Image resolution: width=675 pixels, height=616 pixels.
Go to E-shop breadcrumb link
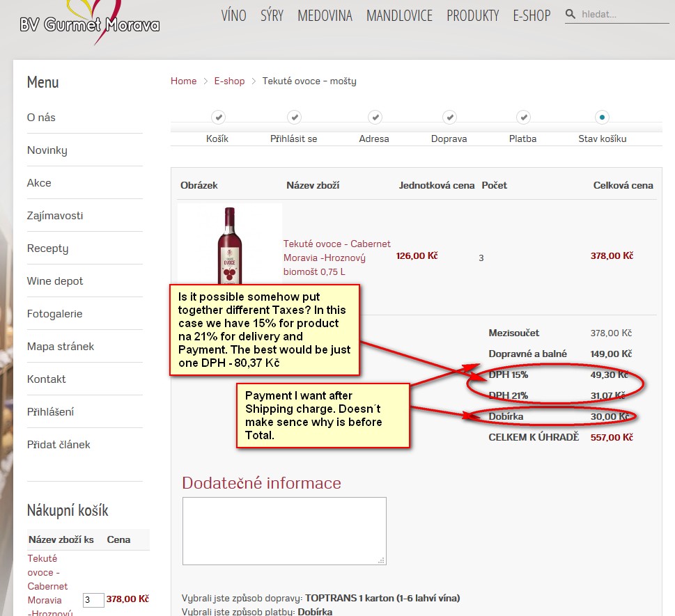(x=229, y=81)
